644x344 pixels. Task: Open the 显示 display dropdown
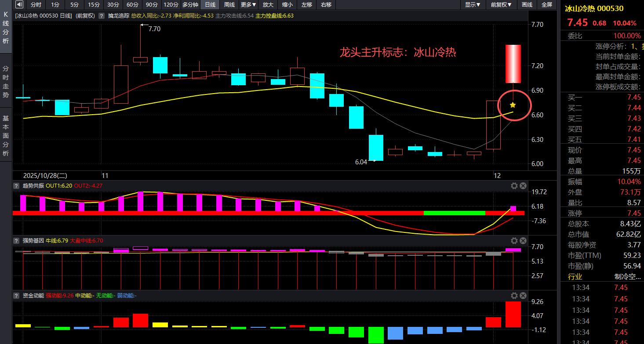(473, 5)
